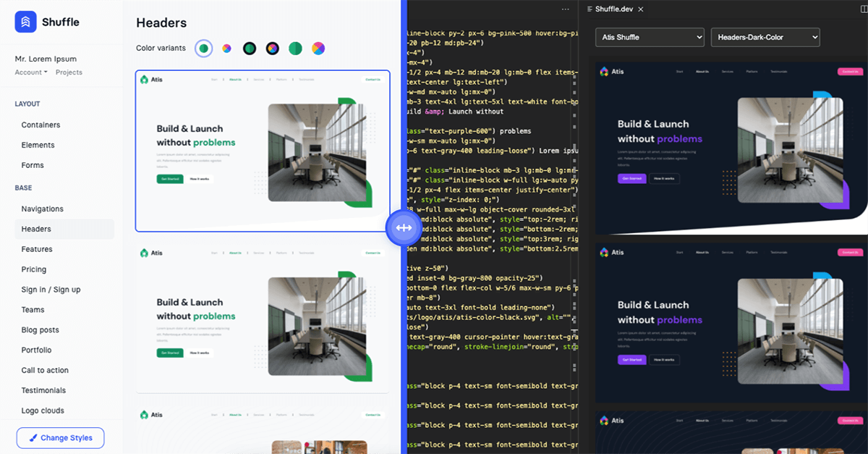The height and width of the screenshot is (454, 868).
Task: Click the blue double-arrow resize handle
Action: [x=404, y=227]
